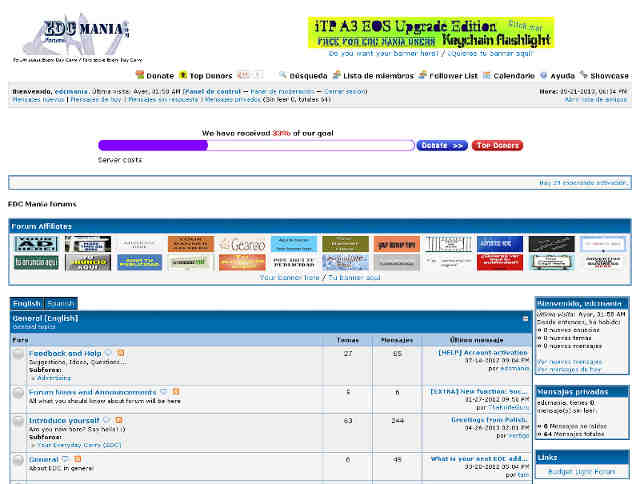This screenshot has width=640, height=484.
Task: Click speech bubble icon next to Forum News
Action: click(164, 392)
